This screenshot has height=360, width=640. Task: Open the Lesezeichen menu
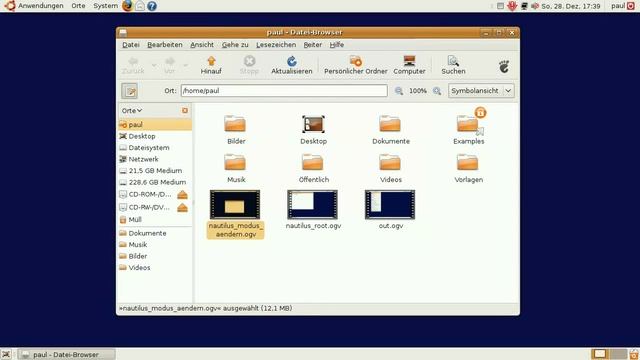click(x=276, y=45)
